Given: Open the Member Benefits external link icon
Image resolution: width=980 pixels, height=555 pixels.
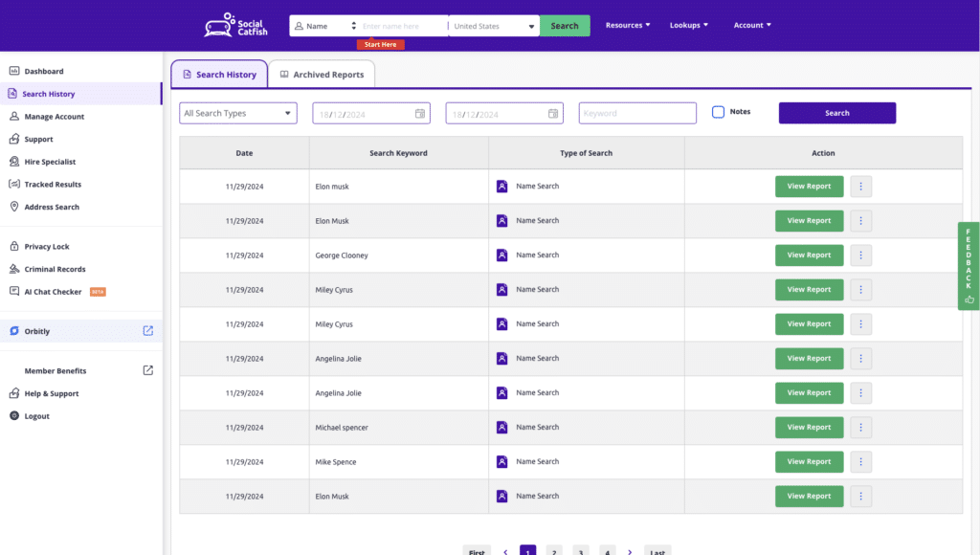Looking at the screenshot, I should pos(148,370).
